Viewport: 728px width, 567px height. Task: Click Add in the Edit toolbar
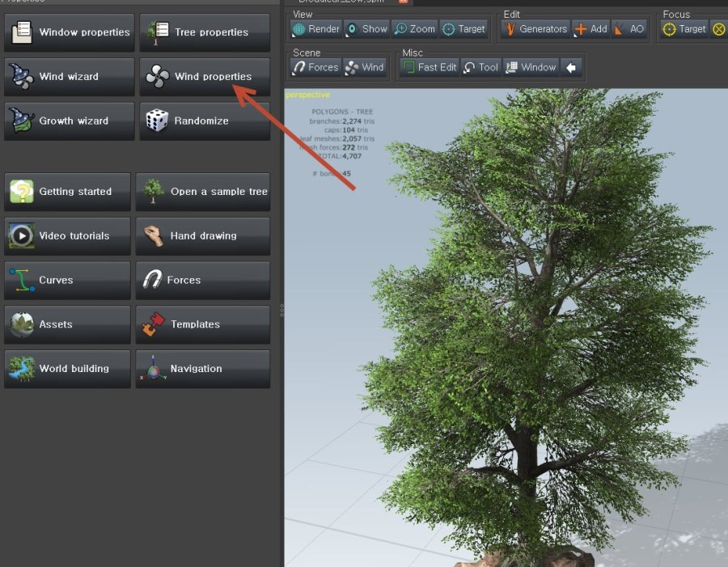coord(591,29)
